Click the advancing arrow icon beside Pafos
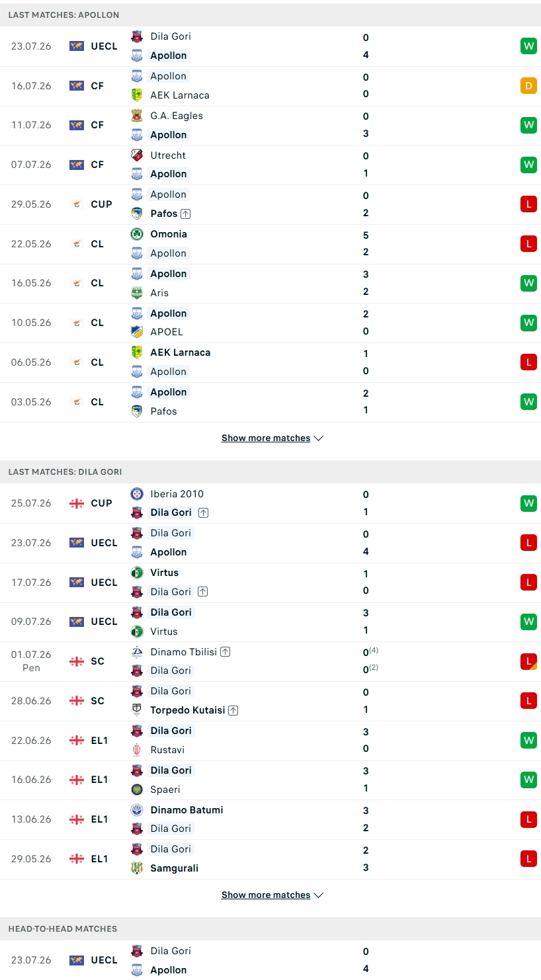Screen dimensions: 541x980 pos(186,214)
